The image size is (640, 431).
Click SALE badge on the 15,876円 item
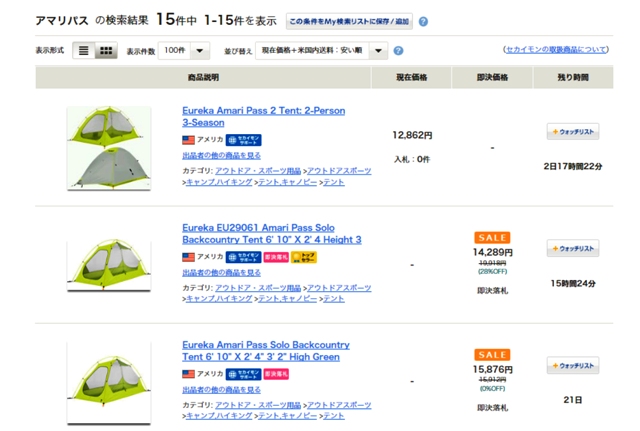pyautogui.click(x=492, y=355)
